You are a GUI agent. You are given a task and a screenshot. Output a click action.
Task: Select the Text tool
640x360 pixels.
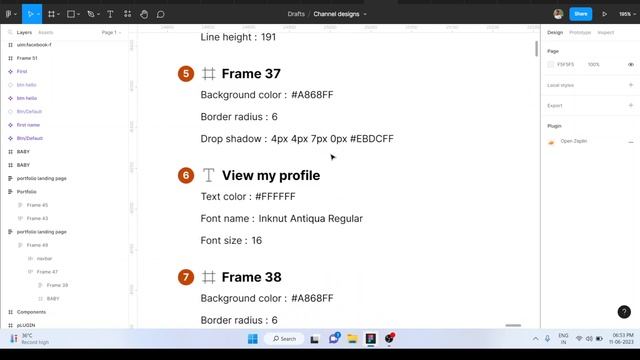pos(110,14)
